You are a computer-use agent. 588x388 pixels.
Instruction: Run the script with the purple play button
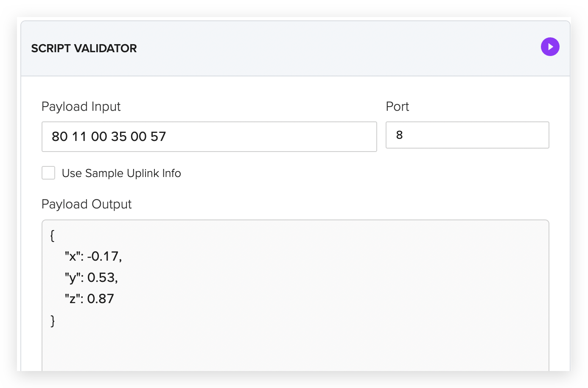[x=550, y=47]
